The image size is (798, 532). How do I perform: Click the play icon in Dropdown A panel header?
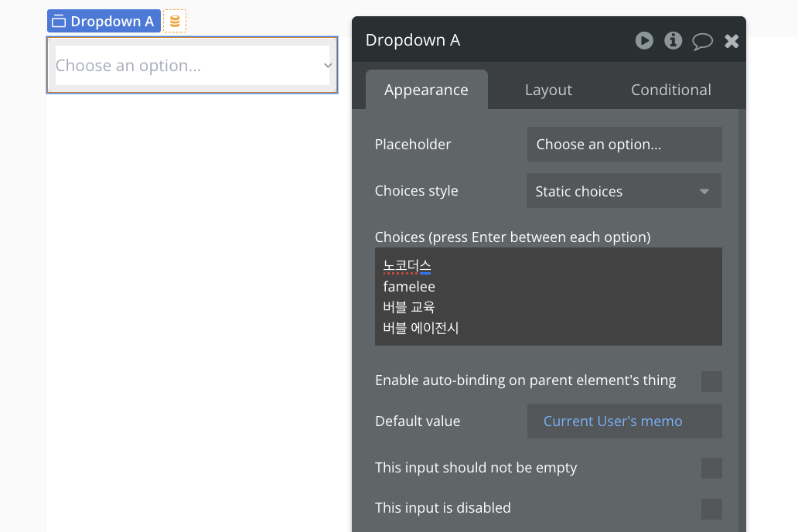(644, 40)
